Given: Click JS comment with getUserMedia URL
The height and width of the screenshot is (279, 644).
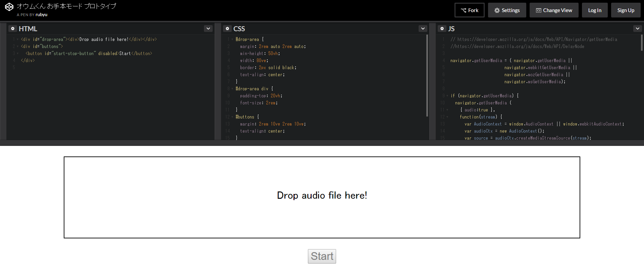Looking at the screenshot, I should tap(534, 39).
